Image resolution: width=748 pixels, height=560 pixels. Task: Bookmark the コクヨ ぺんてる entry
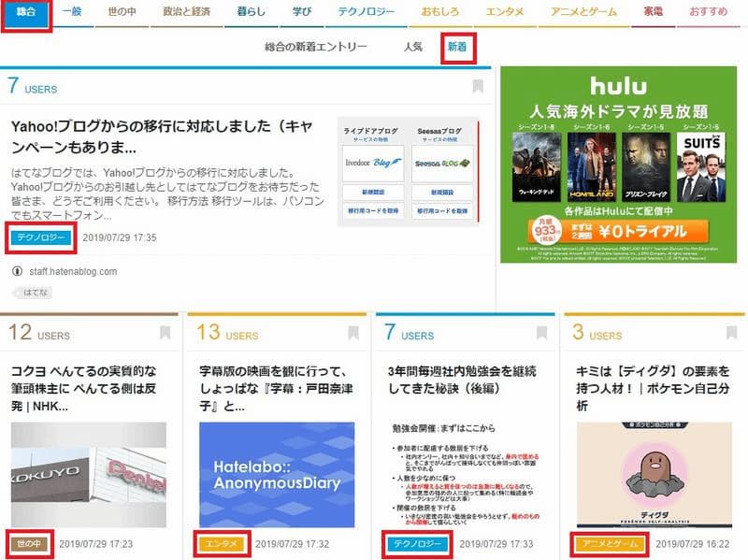165,333
